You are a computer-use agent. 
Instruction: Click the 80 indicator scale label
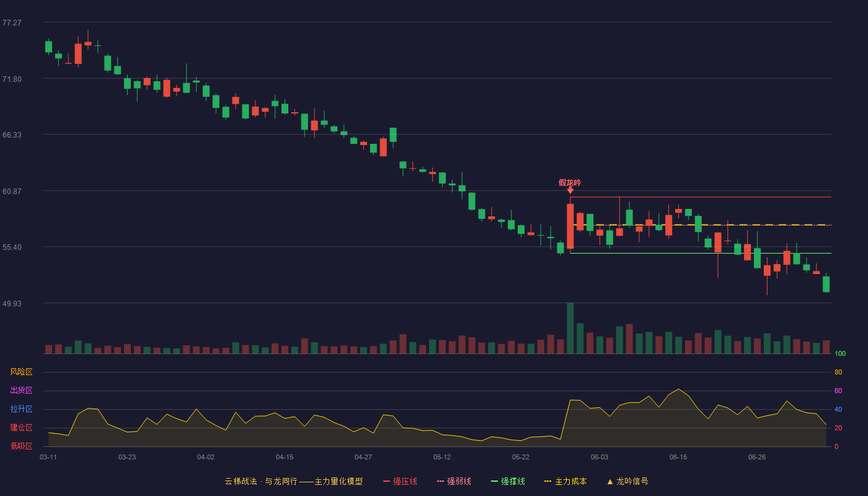838,372
